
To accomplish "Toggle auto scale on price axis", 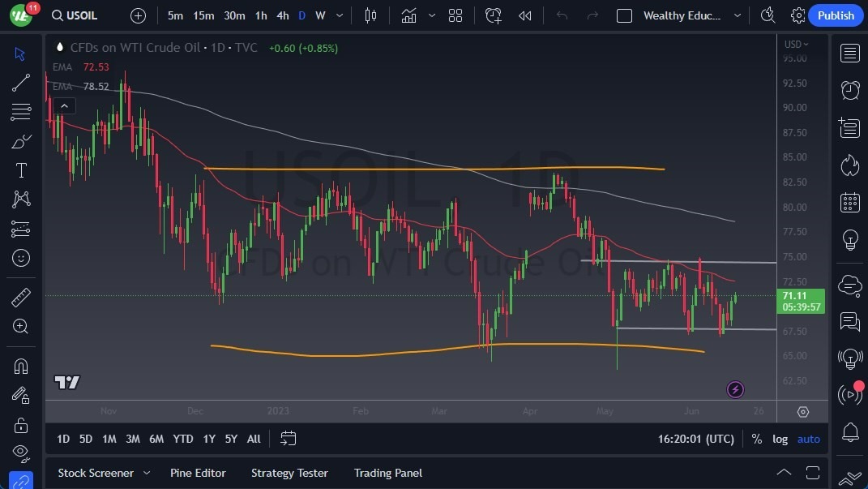I will click(x=809, y=439).
